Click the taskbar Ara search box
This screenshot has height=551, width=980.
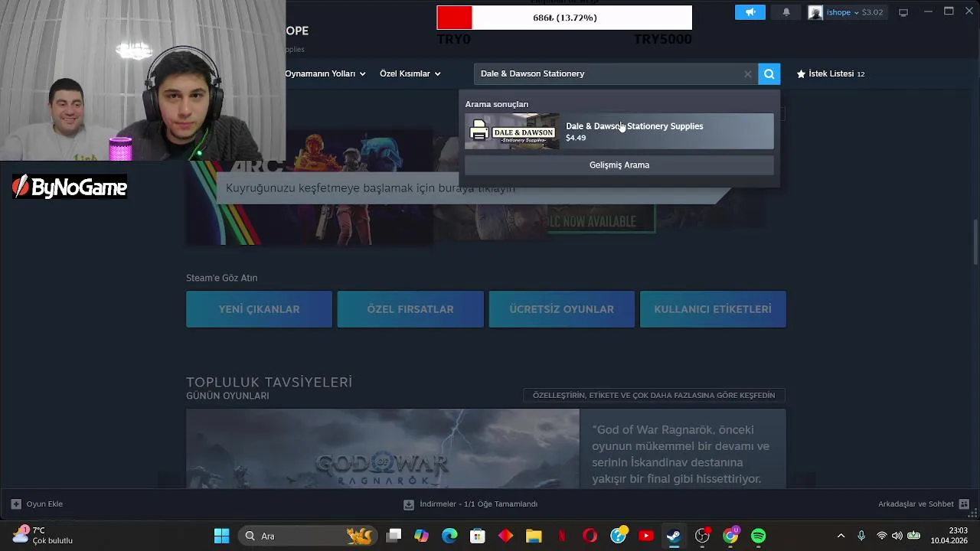point(308,536)
